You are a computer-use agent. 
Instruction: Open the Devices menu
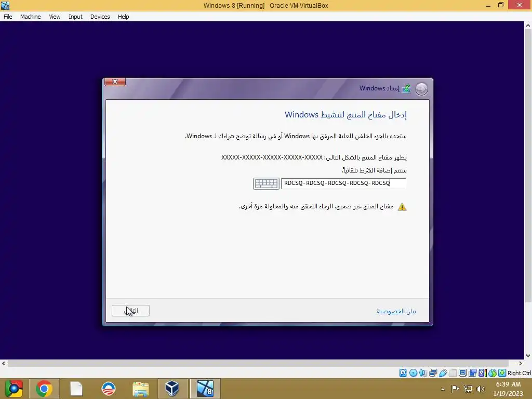pos(100,17)
